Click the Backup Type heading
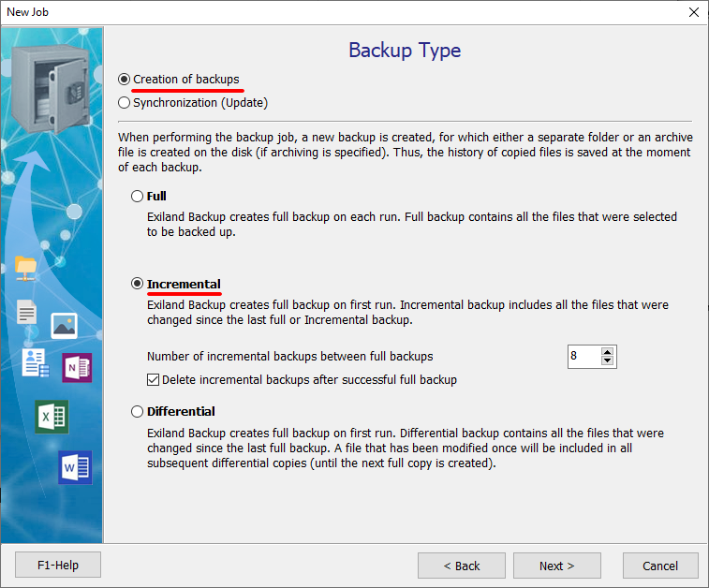 [x=405, y=51]
